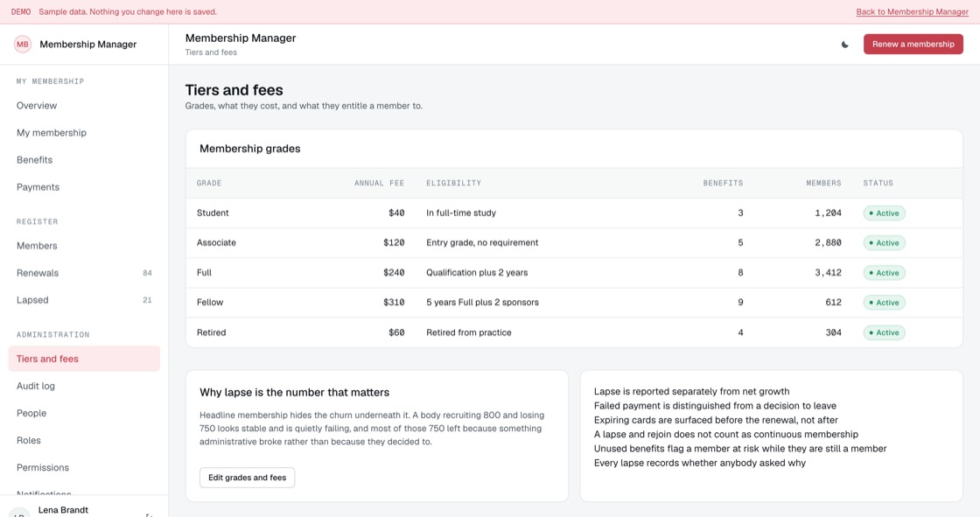Toggle dark mode with the moon icon
This screenshot has width=980, height=517.
(x=845, y=45)
